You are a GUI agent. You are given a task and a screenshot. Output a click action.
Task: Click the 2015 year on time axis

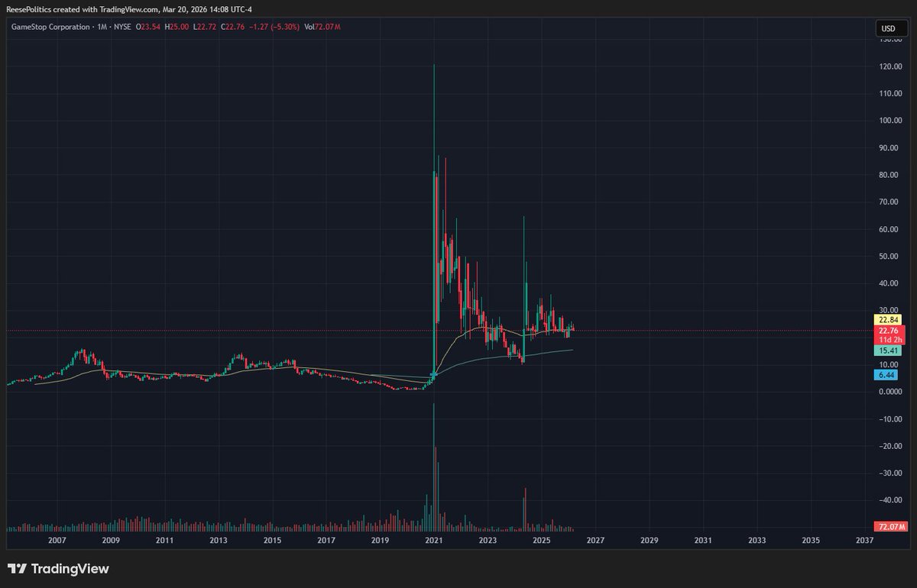click(272, 541)
